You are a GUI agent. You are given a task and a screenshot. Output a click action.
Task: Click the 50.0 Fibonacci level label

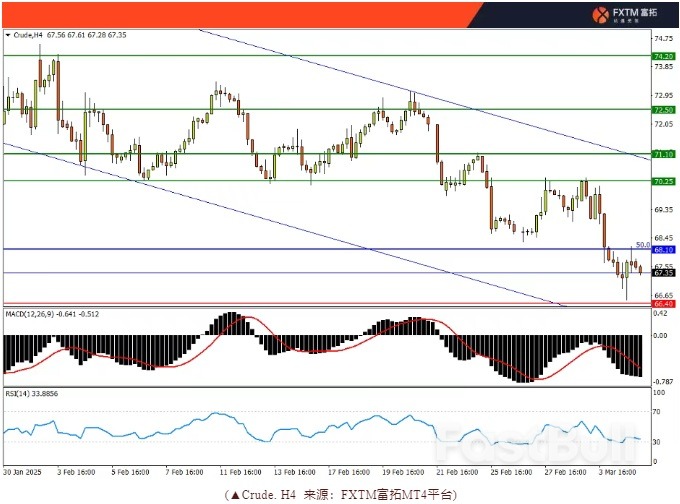[643, 243]
